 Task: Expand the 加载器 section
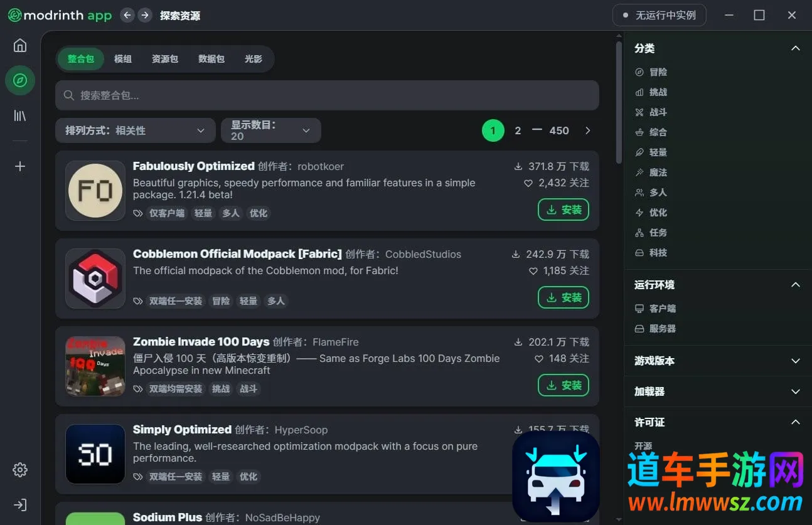[x=796, y=391]
